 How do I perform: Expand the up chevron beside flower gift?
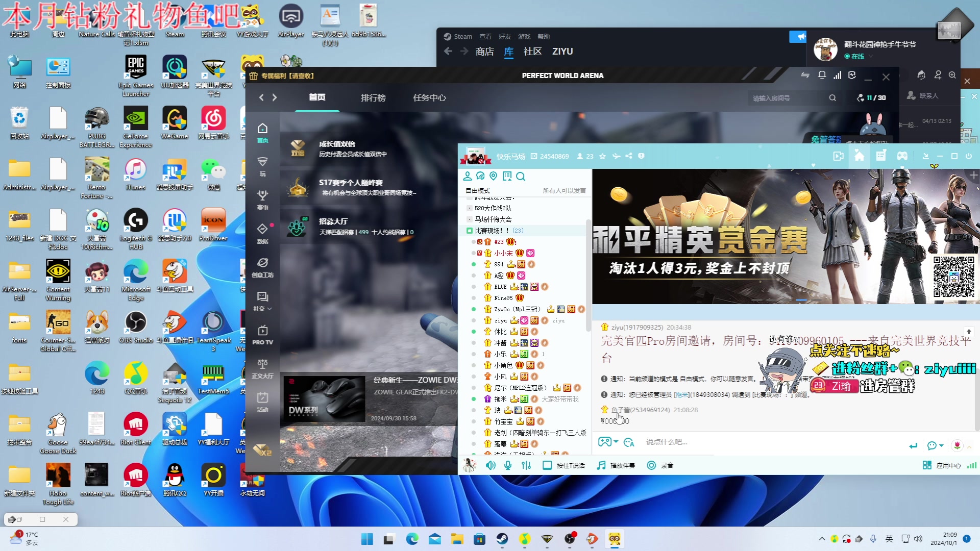pyautogui.click(x=969, y=446)
